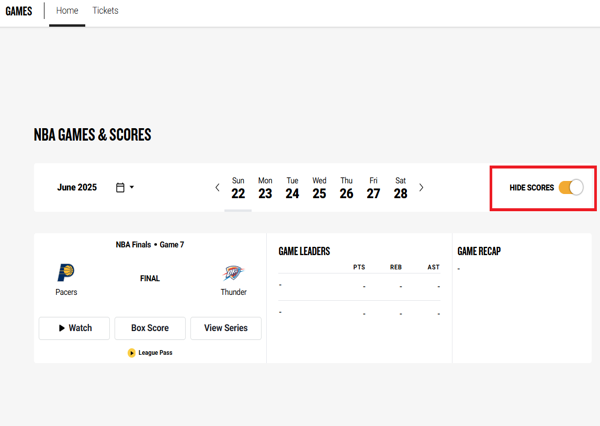Click the League Pass play icon
Image resolution: width=600 pixels, height=426 pixels.
132,353
